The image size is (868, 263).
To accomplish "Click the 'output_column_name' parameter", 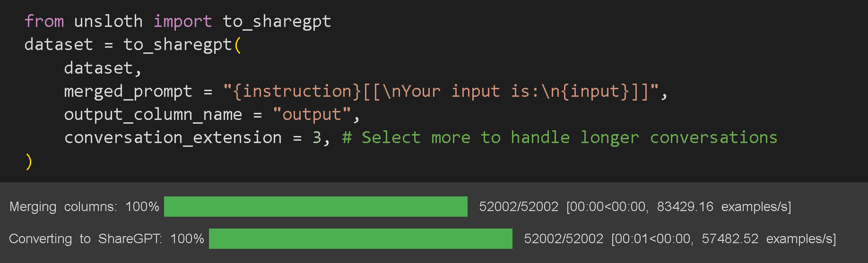I will [x=153, y=114].
